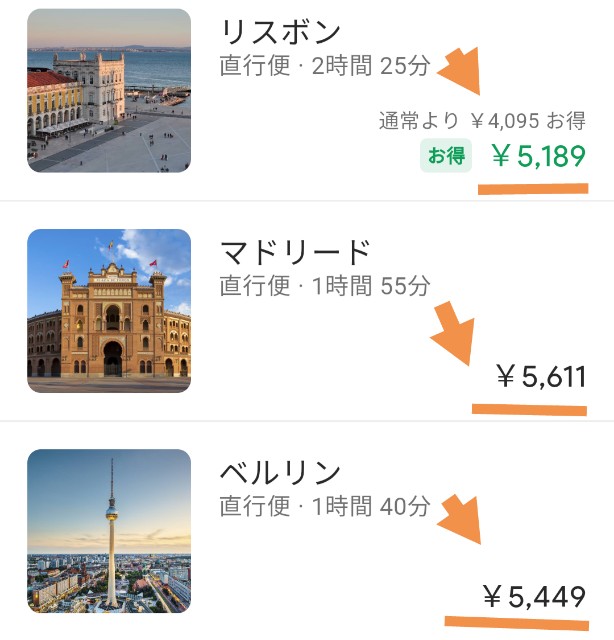The width and height of the screenshot is (614, 640).
Task: Click the orange underline beneath ¥5,611
Action: tap(529, 408)
